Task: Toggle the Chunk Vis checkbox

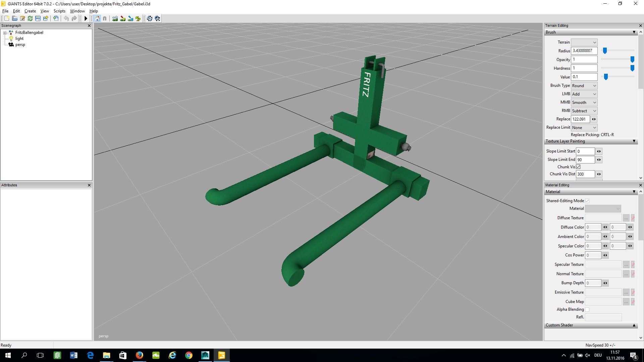Action: [578, 167]
